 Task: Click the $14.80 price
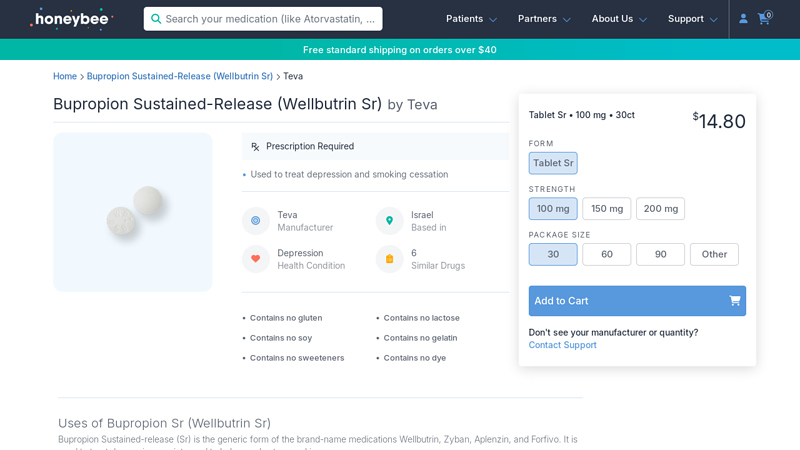tap(719, 121)
